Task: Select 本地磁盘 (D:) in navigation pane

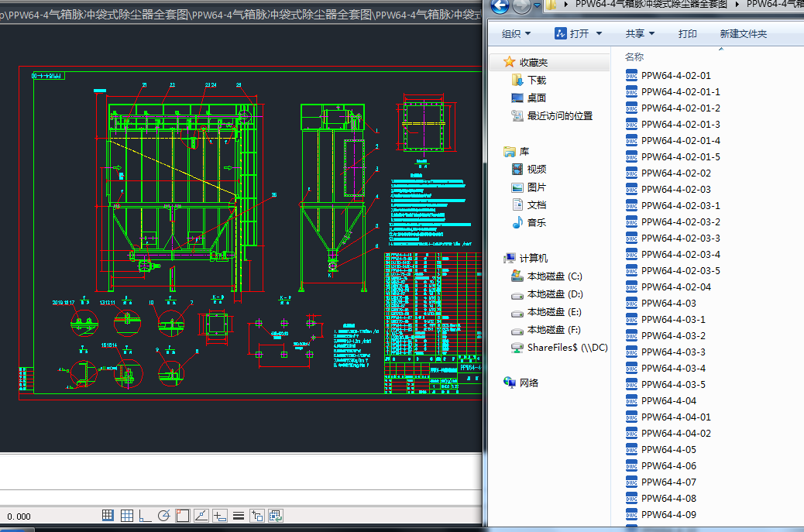Action: [554, 294]
